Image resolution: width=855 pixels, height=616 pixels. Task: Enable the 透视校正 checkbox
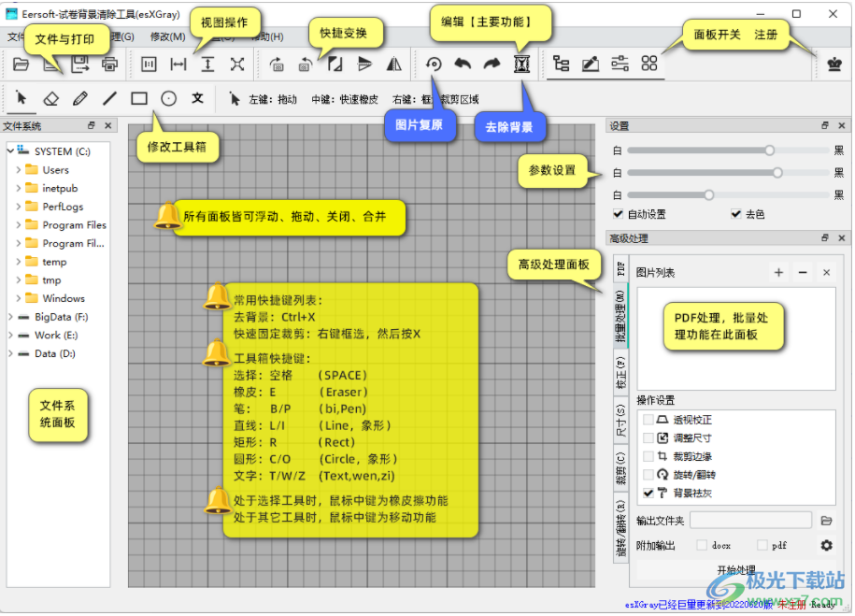point(648,420)
